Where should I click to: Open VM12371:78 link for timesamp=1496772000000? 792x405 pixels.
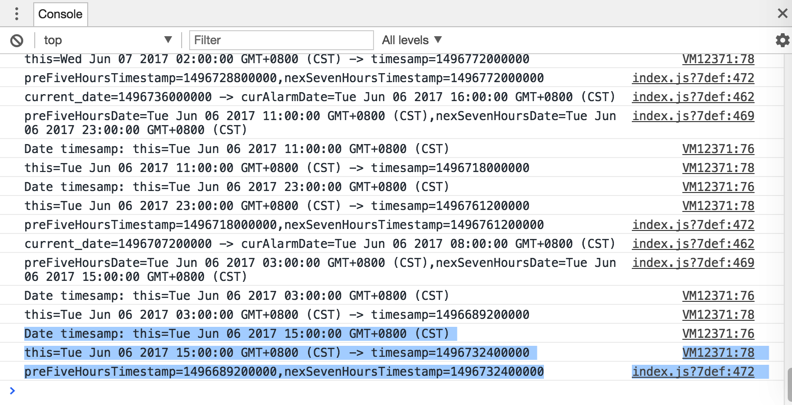point(718,59)
